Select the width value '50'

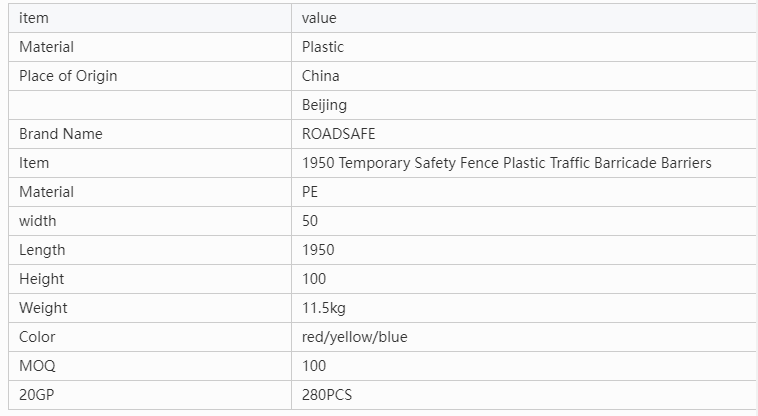pos(310,221)
